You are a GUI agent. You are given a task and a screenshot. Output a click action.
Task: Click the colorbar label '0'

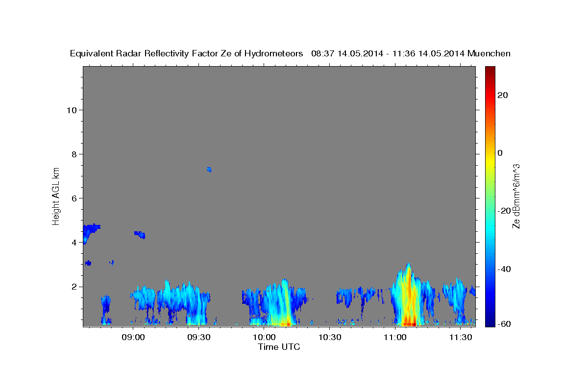tap(500, 153)
